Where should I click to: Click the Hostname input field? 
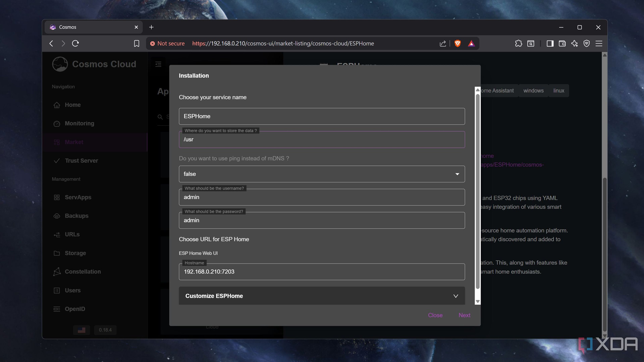[x=322, y=271]
